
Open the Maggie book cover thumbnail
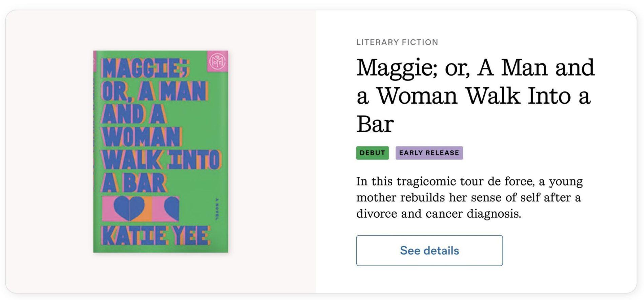[161, 151]
